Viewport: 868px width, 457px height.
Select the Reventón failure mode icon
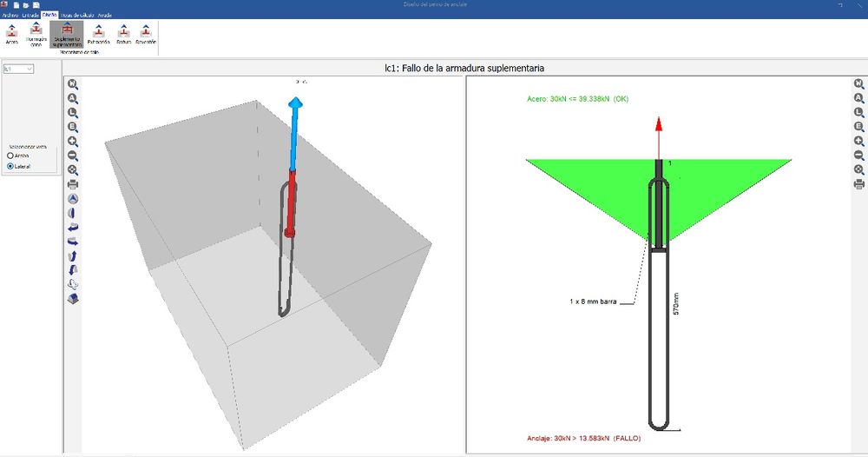pos(146,34)
